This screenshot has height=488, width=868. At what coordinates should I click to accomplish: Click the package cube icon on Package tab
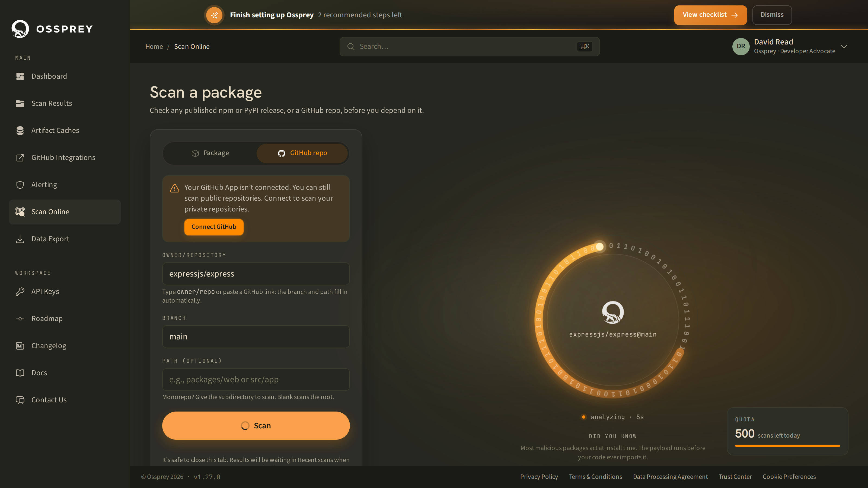tap(195, 153)
